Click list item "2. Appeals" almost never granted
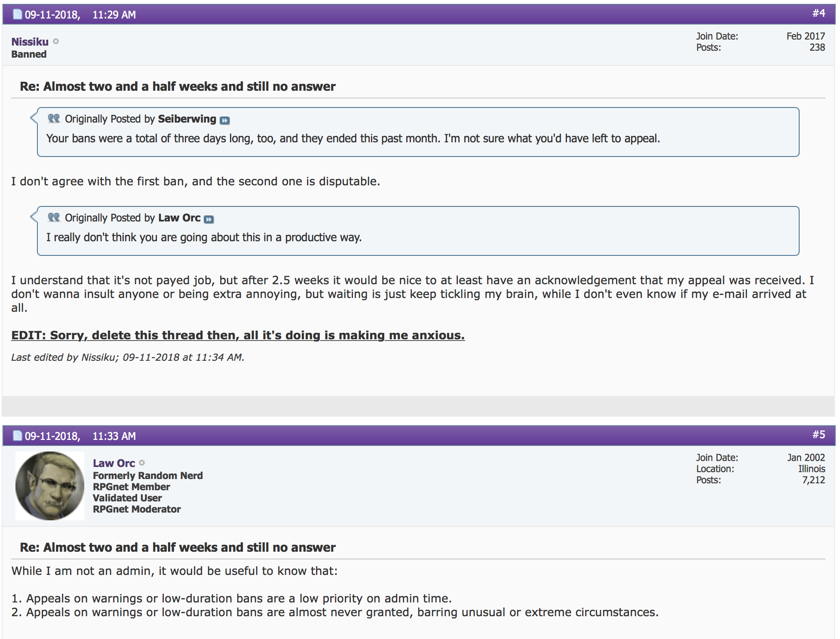This screenshot has height=639, width=840. click(335, 612)
